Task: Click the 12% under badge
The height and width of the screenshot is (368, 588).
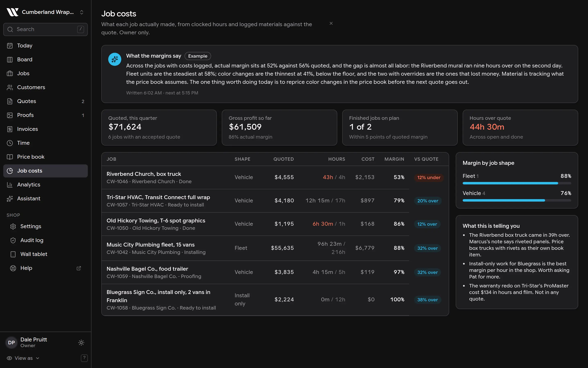Action: pos(429,177)
